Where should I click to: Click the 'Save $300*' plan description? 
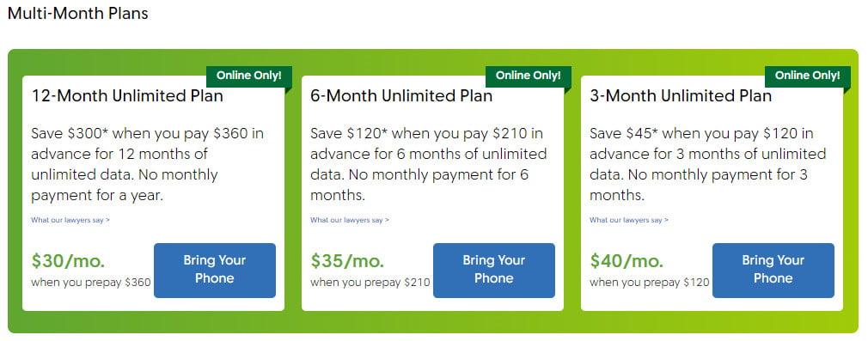pos(148,164)
